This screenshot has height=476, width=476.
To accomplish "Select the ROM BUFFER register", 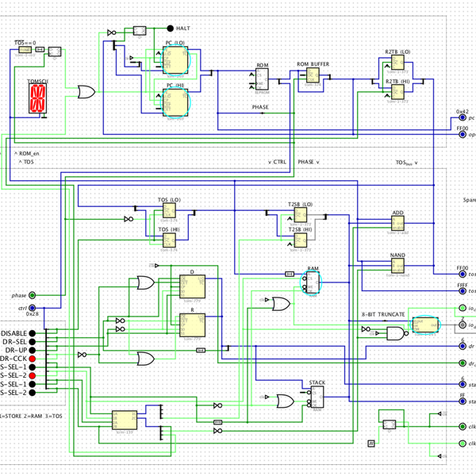I will 313,75.
